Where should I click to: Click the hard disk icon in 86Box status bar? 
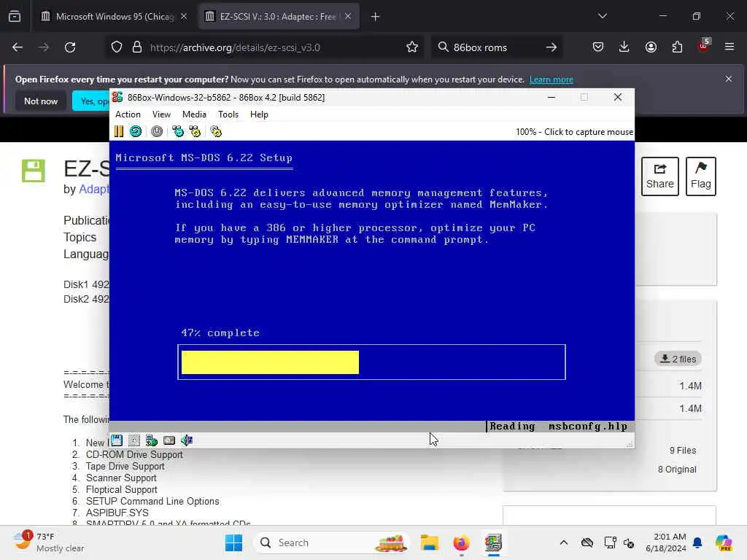coord(169,440)
